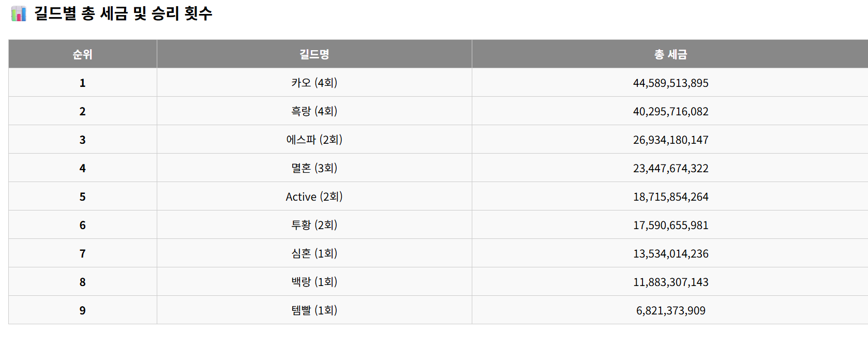Click the tax amount 44,589,513,895
The width and height of the screenshot is (868, 346).
pos(670,83)
